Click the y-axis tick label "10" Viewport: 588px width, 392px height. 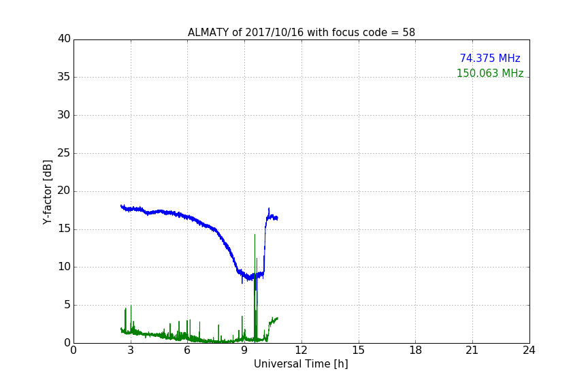pos(64,267)
